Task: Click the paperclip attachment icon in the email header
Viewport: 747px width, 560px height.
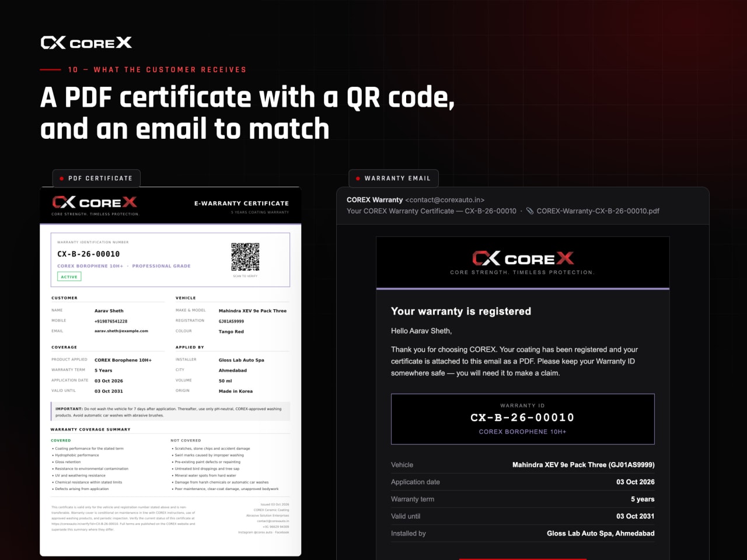Action: pos(530,211)
